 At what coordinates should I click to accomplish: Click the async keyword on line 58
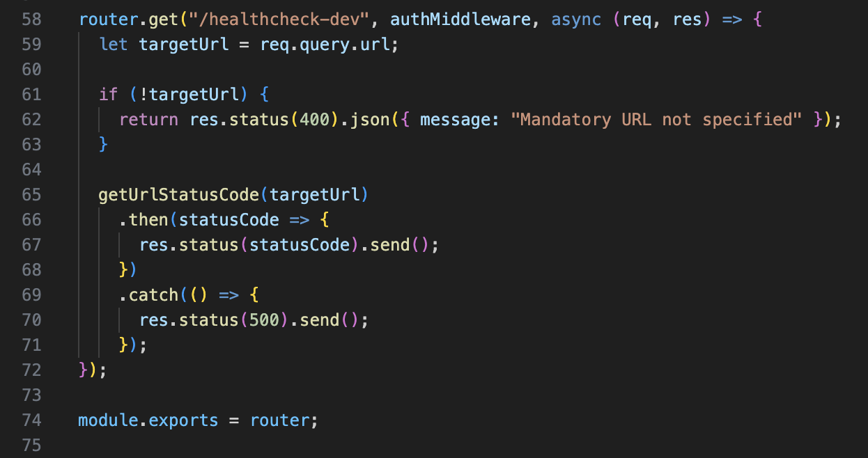pyautogui.click(x=576, y=19)
